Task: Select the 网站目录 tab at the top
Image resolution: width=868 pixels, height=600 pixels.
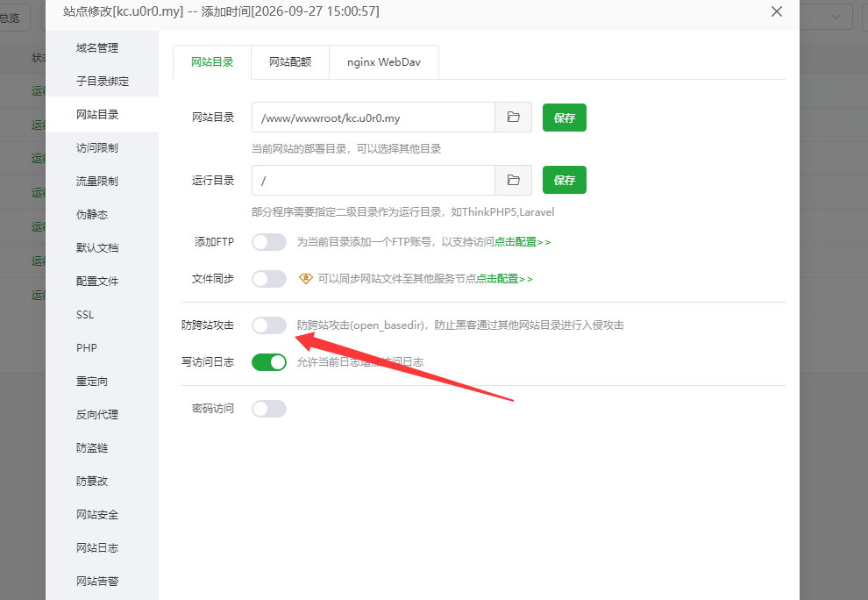Action: click(212, 62)
